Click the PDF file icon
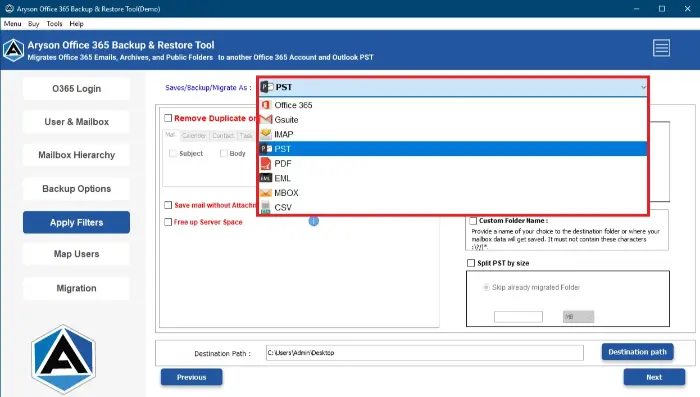The width and height of the screenshot is (700, 397). pos(266,163)
